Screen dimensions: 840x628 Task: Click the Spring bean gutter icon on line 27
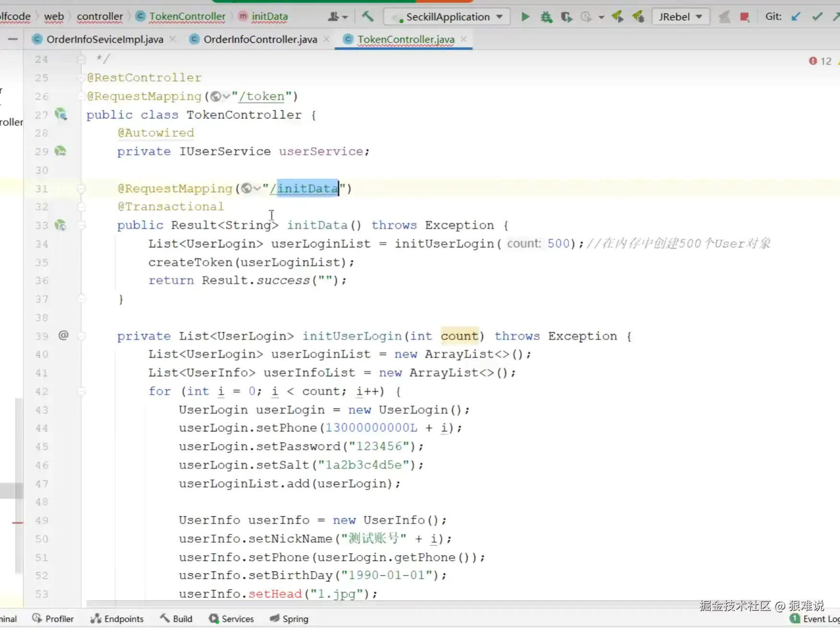[61, 114]
